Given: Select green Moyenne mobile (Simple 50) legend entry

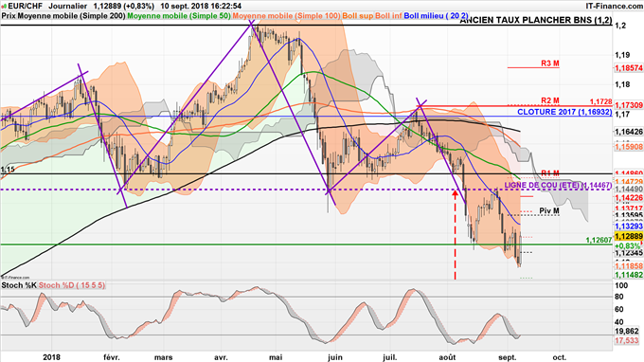Looking at the screenshot, I should click(179, 16).
